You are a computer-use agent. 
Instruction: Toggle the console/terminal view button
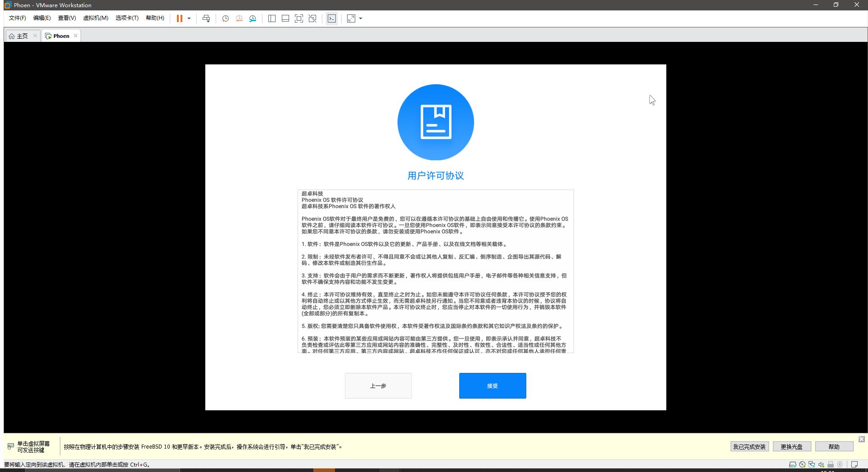point(331,18)
